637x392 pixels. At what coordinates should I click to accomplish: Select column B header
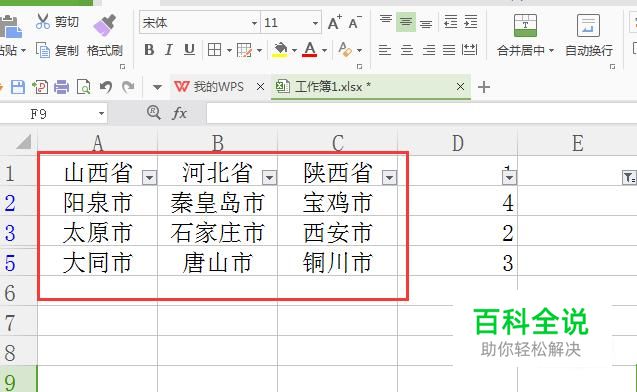218,143
